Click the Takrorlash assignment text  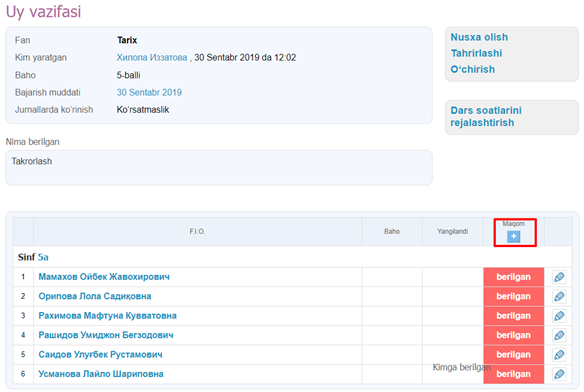(x=32, y=161)
